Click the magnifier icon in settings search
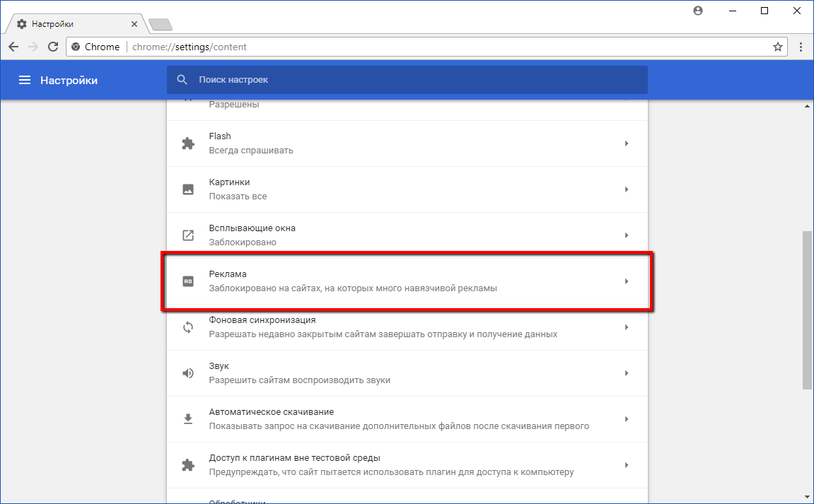The width and height of the screenshot is (814, 504). 182,79
